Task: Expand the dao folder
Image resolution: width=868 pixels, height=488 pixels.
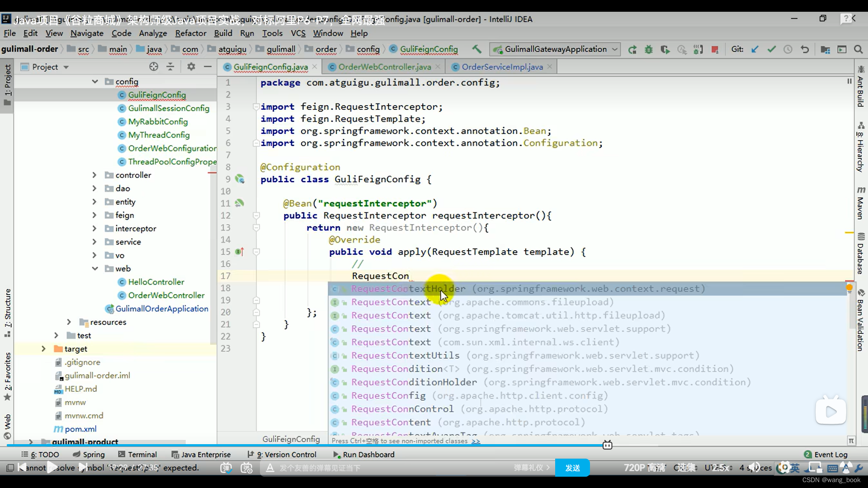Action: pos(94,188)
